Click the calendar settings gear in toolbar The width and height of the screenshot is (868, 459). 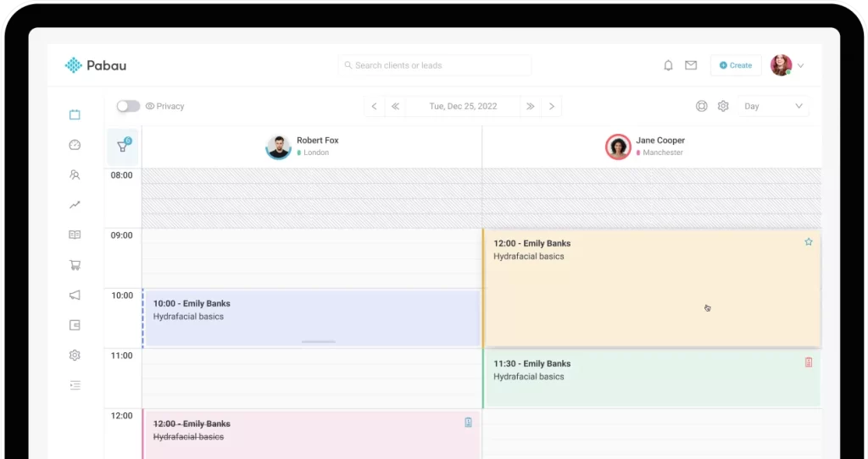(723, 106)
